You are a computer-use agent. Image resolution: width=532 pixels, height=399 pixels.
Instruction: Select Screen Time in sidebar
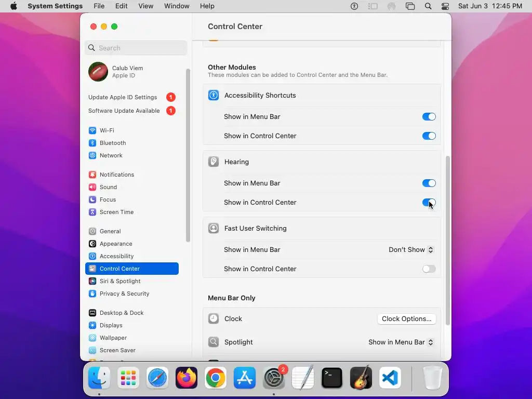(x=131, y=212)
